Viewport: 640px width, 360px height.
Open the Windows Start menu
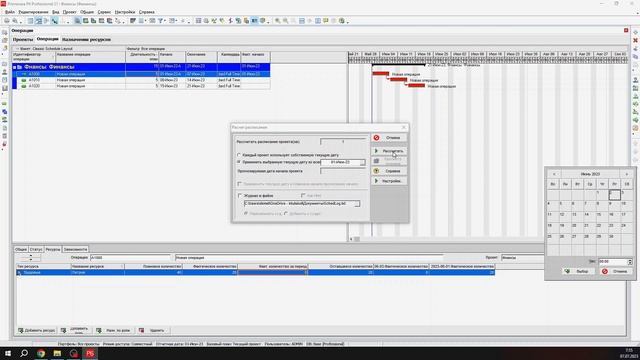(x=8, y=353)
